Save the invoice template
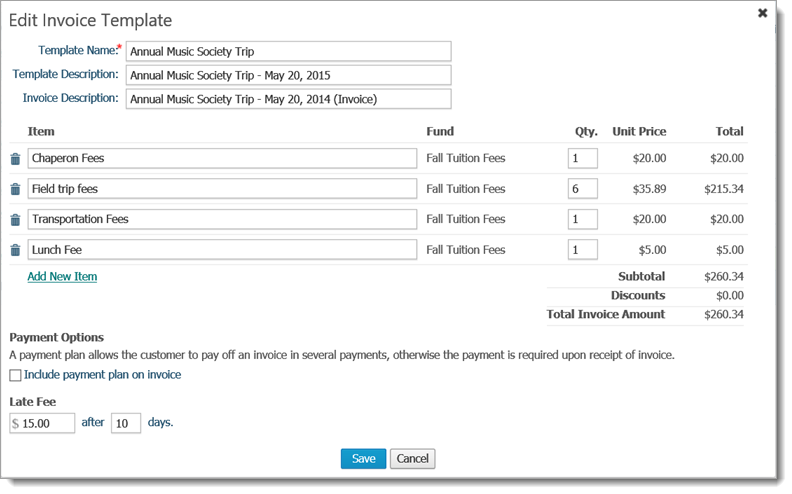Viewport: 792px width, 494px height. coord(363,458)
